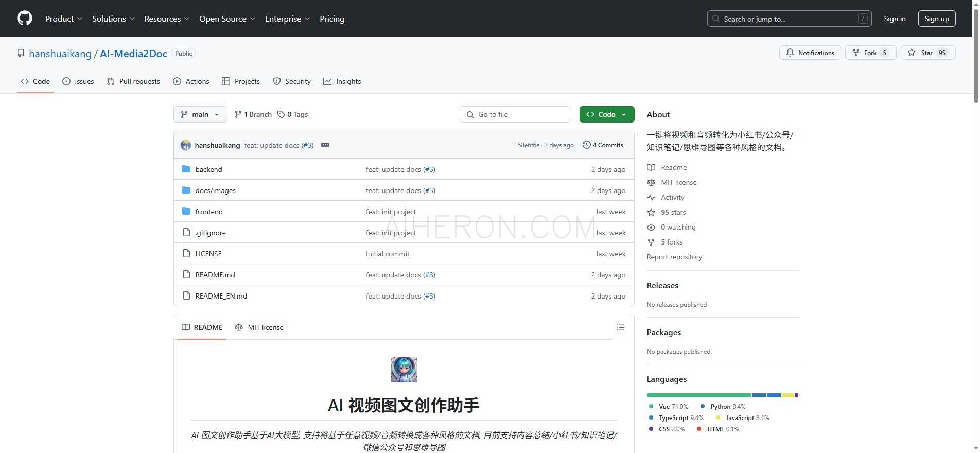980x453 pixels.
Task: Open the main branch selector dropdown
Action: pos(200,114)
